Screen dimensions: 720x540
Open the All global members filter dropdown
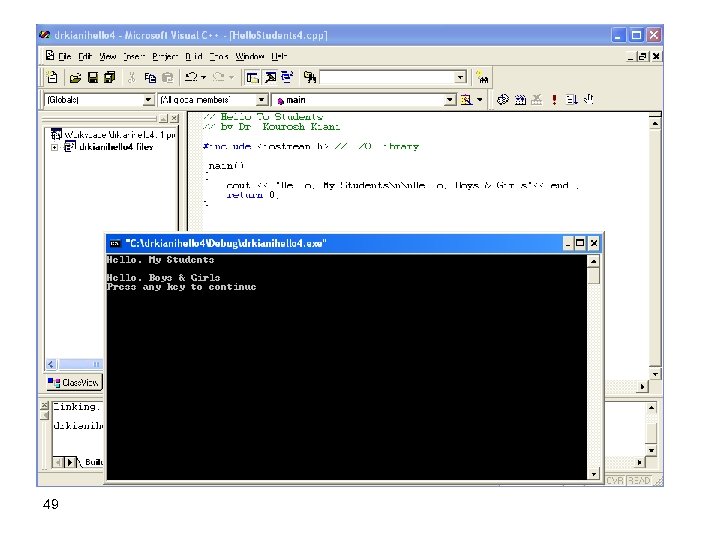pyautogui.click(x=261, y=100)
